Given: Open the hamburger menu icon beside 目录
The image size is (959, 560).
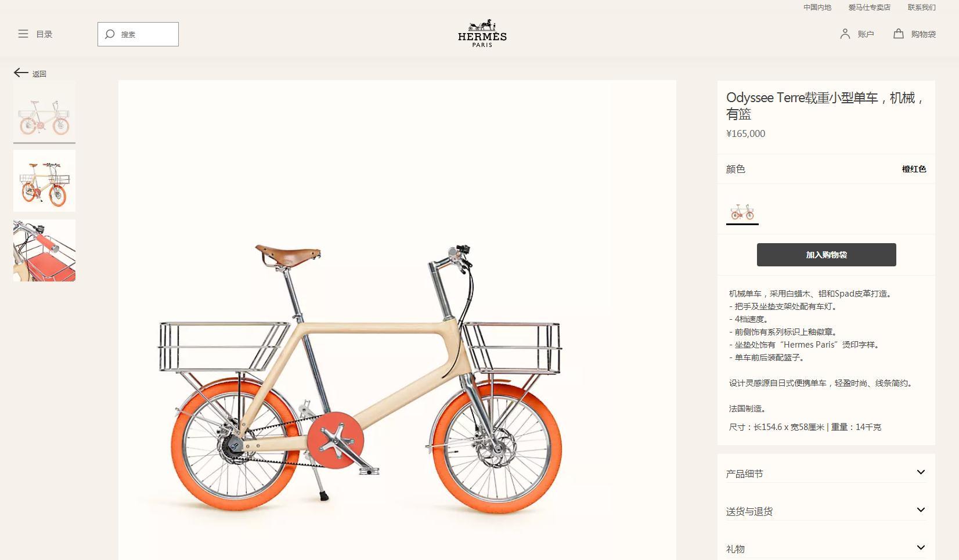Looking at the screenshot, I should (23, 34).
